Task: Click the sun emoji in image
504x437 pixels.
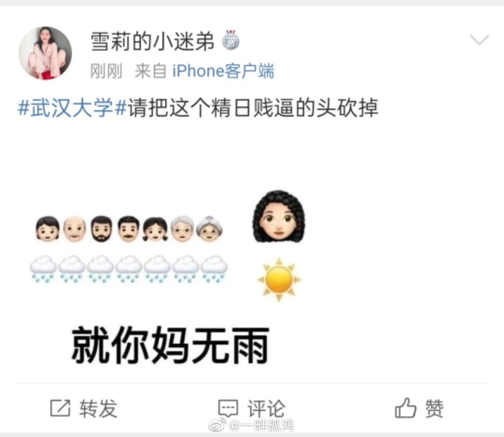Action: tap(279, 280)
